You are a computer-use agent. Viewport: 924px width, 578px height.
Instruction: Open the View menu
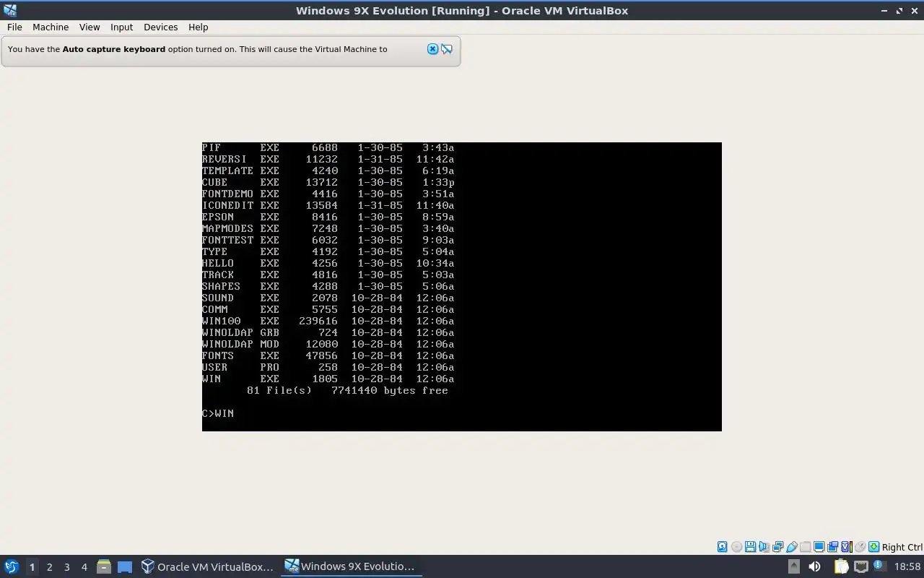[90, 27]
